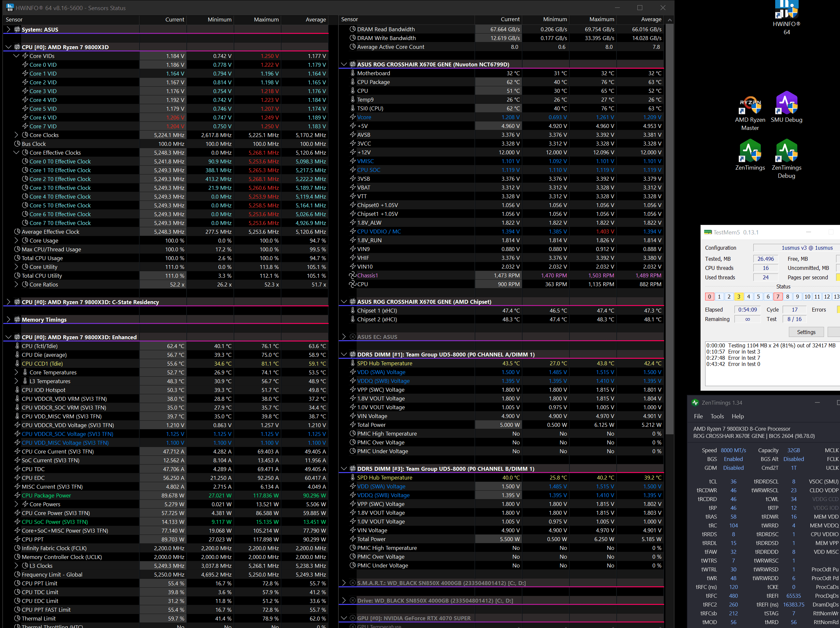Open ZenTimings desktop shortcut
The image size is (840, 628).
pyautogui.click(x=750, y=151)
